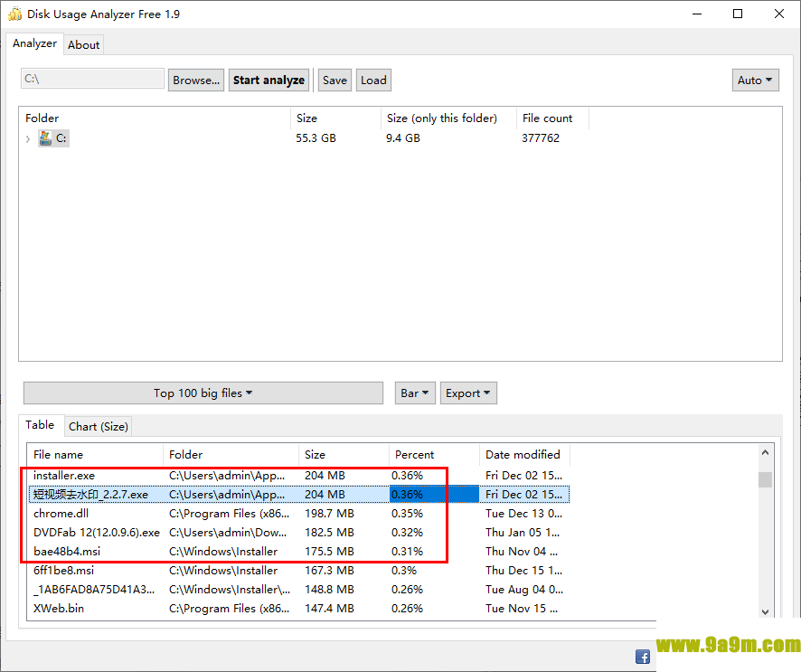This screenshot has height=672, width=801.
Task: Open the Top 100 big files dropdown
Action: [x=203, y=393]
